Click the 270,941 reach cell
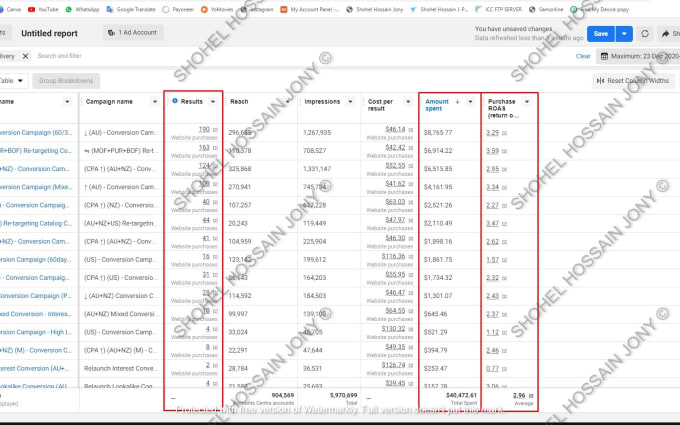The image size is (680, 425). [239, 187]
